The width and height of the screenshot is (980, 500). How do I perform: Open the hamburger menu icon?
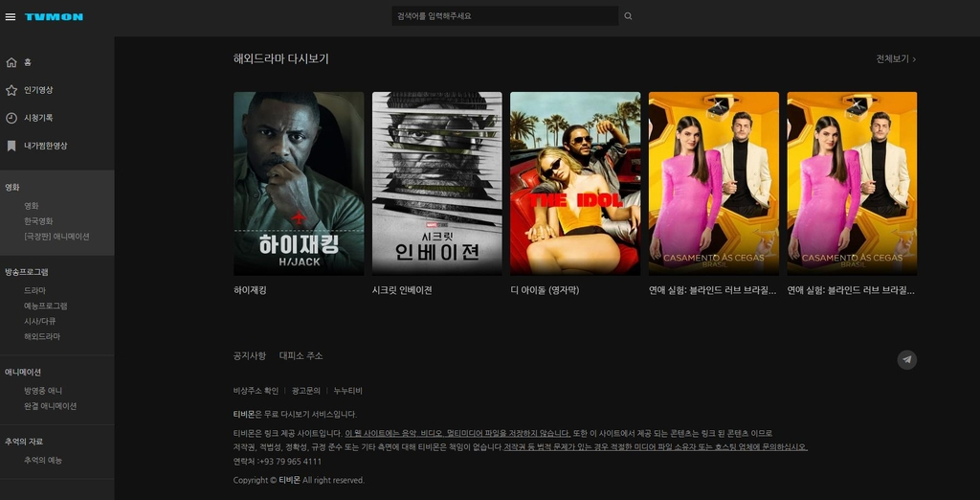[11, 16]
